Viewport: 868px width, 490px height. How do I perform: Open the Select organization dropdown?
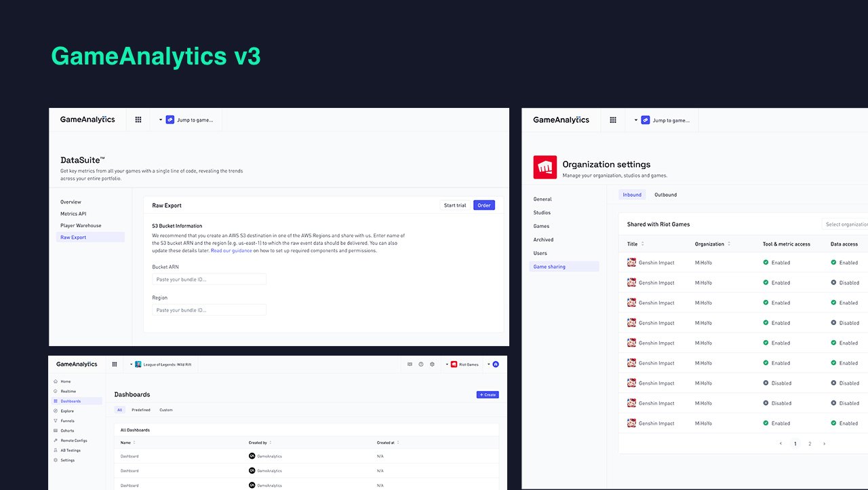pyautogui.click(x=845, y=224)
